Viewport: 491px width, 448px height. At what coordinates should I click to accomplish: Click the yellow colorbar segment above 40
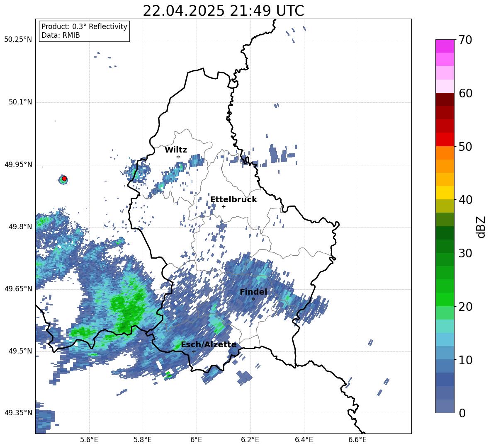point(445,193)
